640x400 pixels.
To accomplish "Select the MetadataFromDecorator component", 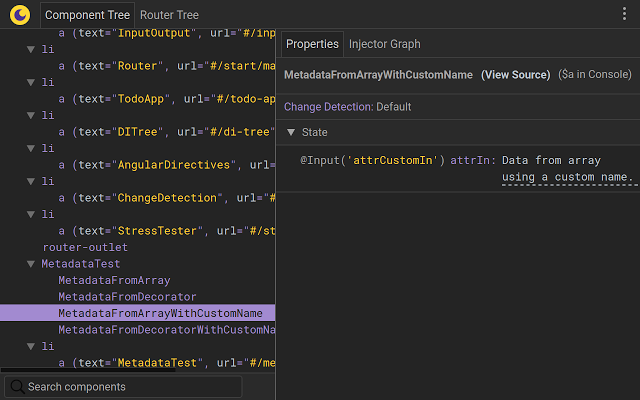I will point(127,297).
